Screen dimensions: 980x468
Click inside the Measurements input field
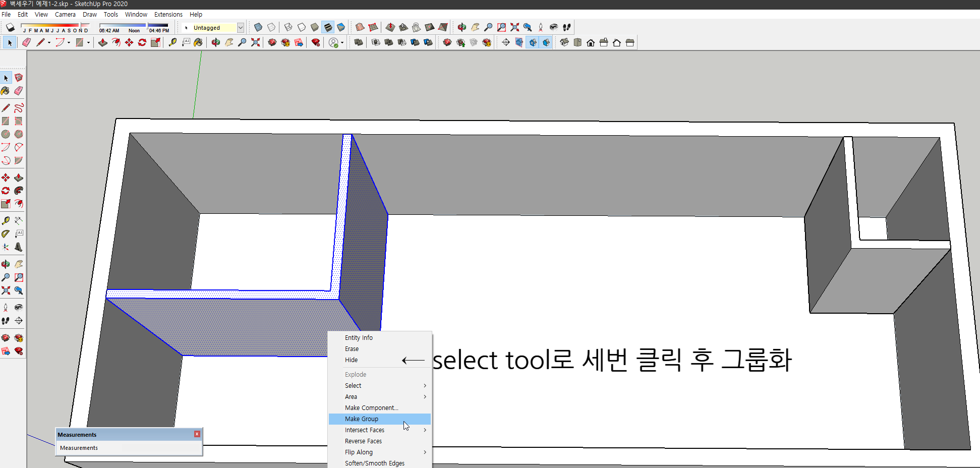129,448
